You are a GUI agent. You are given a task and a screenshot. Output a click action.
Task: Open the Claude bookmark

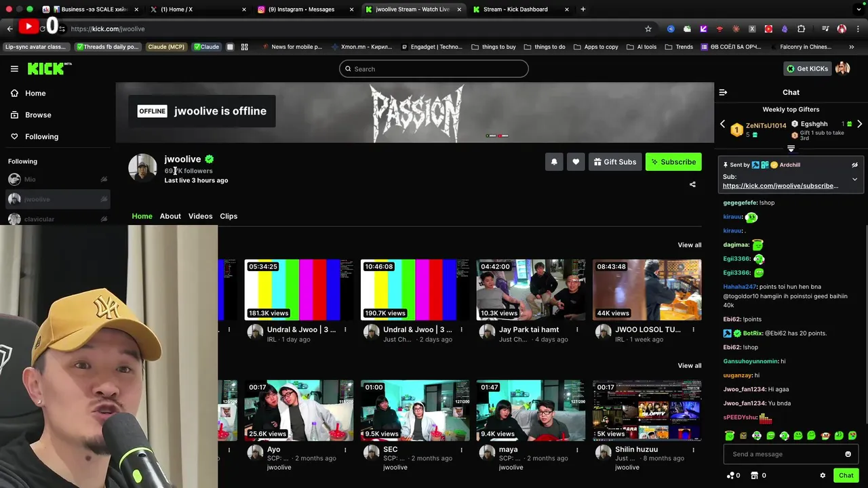[x=206, y=47]
